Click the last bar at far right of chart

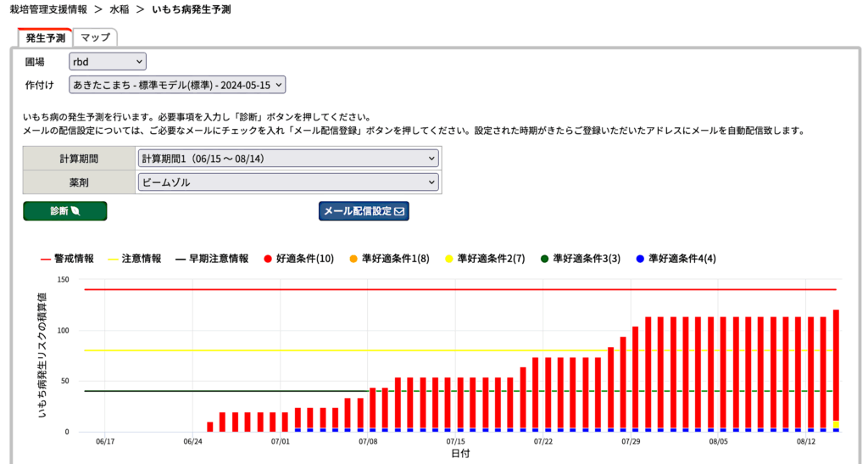pos(836,365)
